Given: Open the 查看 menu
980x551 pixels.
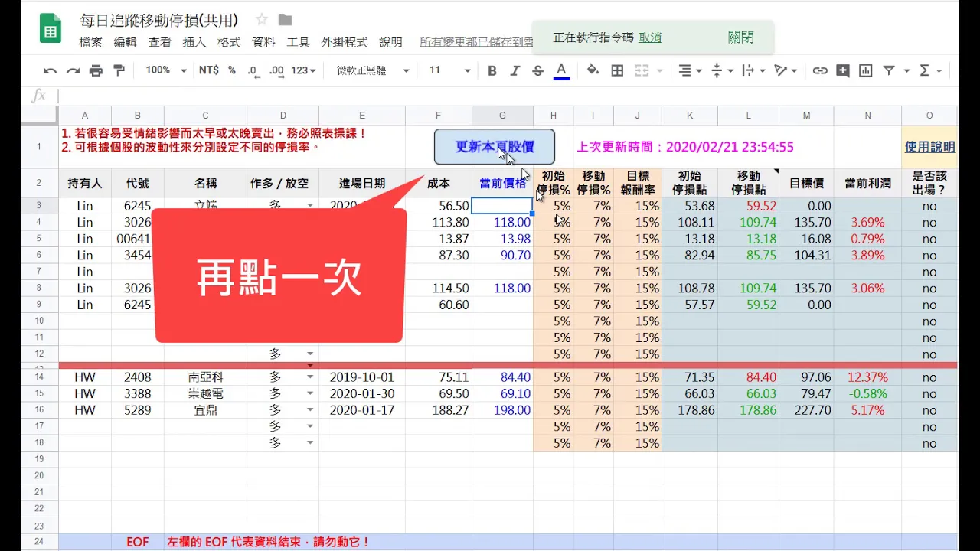Looking at the screenshot, I should tap(159, 43).
